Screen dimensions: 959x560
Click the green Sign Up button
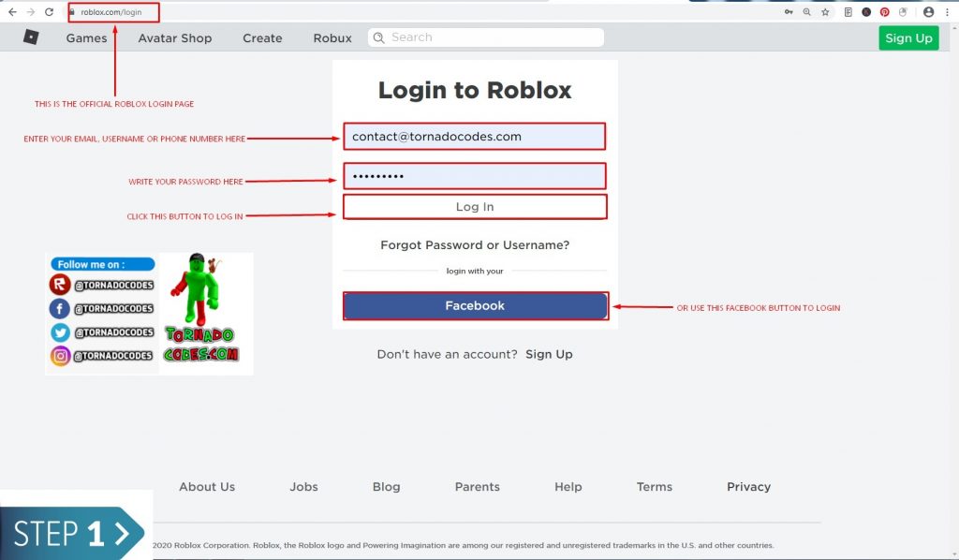pyautogui.click(x=908, y=37)
